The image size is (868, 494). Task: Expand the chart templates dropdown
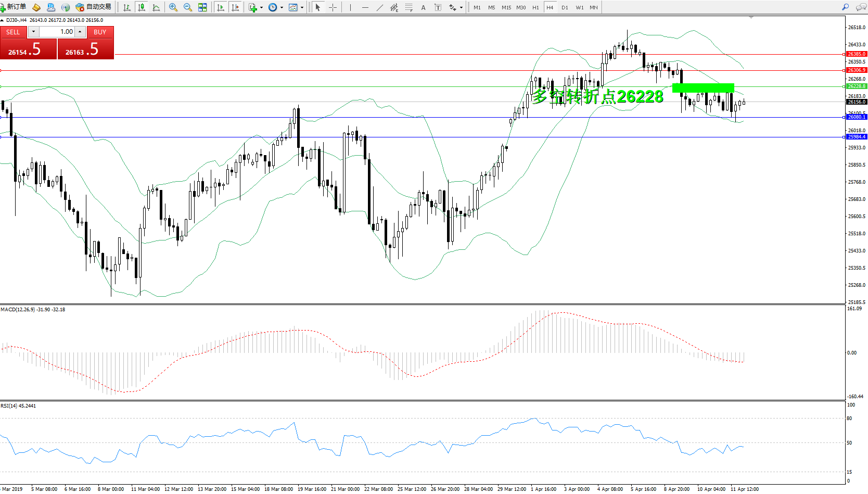tap(302, 8)
